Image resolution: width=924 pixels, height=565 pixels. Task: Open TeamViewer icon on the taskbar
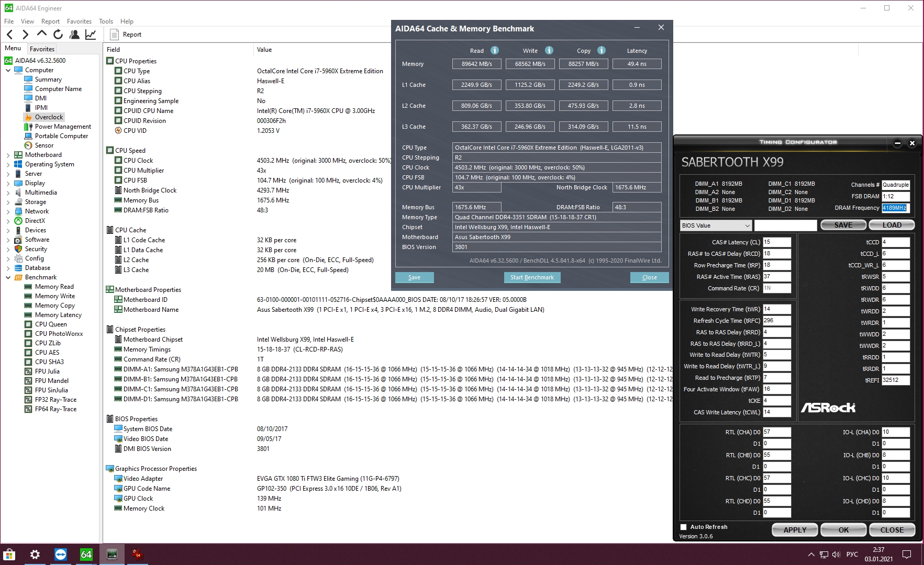61,555
